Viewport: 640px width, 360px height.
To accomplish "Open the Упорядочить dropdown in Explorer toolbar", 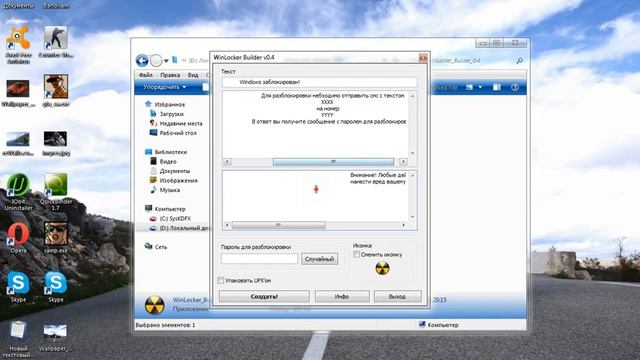I will (x=165, y=87).
